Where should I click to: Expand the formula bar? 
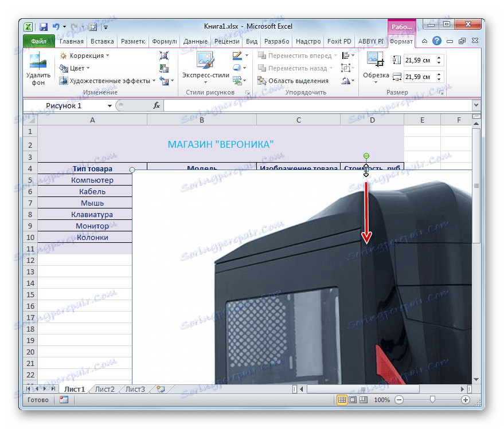pyautogui.click(x=476, y=105)
